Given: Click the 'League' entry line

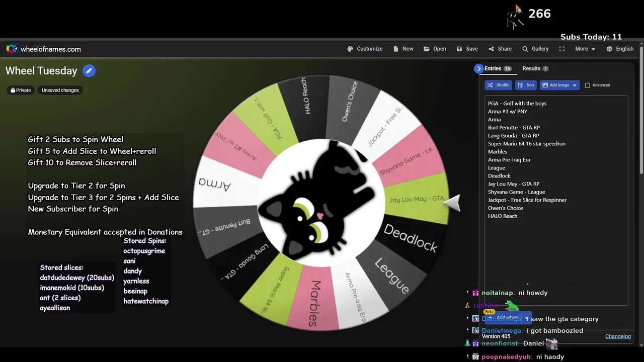Looking at the screenshot, I should pos(497,168).
